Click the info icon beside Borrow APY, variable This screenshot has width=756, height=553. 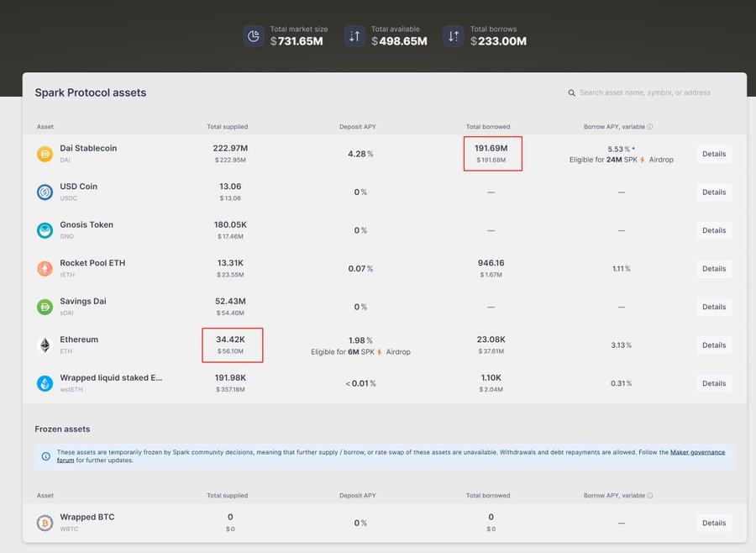(x=650, y=127)
